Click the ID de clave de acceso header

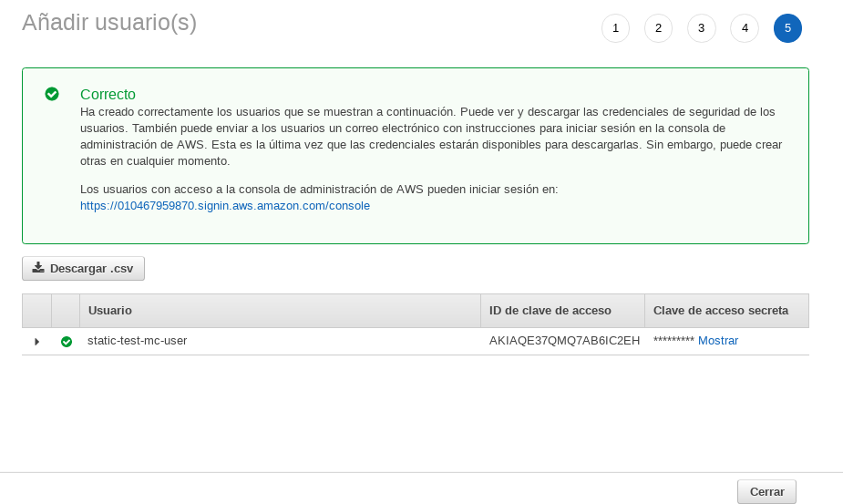[563, 311]
